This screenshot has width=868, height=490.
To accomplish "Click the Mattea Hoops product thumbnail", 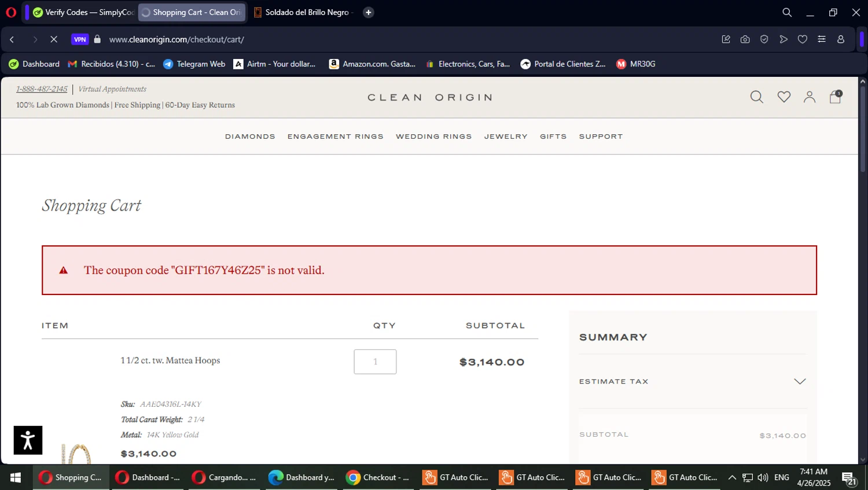I will (x=76, y=454).
